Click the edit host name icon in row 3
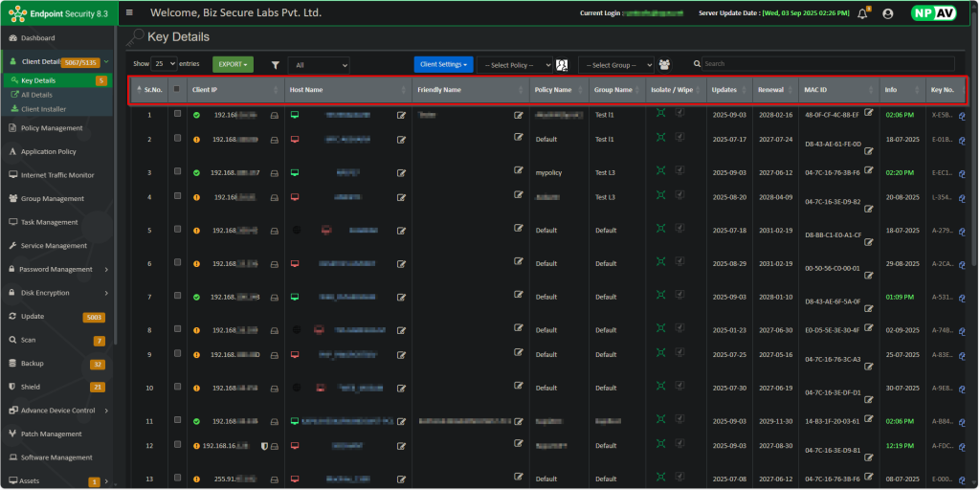The image size is (980, 490). coord(402,172)
